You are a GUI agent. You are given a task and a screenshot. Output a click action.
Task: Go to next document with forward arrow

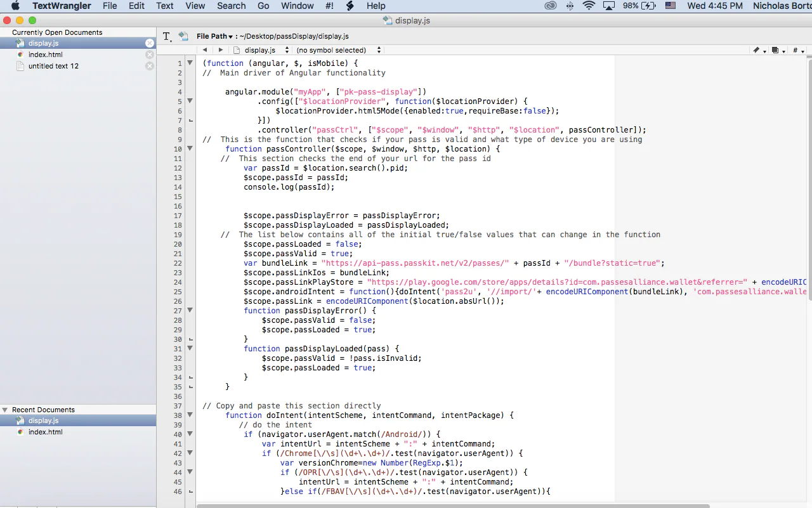(220, 49)
